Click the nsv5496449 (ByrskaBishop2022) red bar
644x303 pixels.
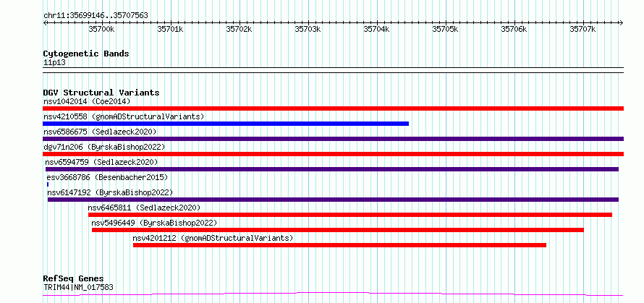(338, 230)
